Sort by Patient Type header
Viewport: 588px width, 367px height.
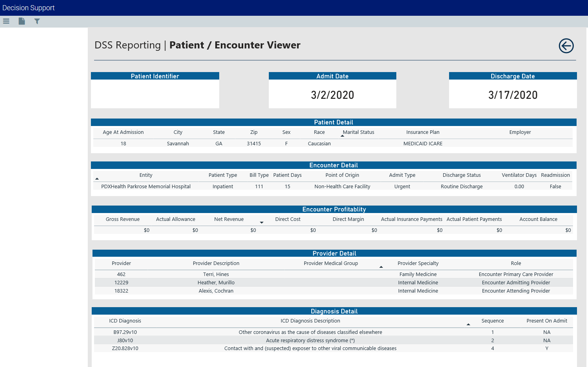pyautogui.click(x=223, y=175)
